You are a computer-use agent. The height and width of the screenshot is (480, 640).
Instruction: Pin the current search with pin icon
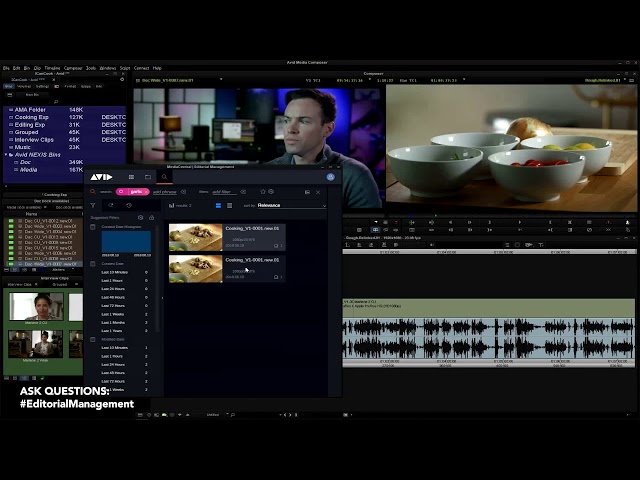pyautogui.click(x=111, y=205)
